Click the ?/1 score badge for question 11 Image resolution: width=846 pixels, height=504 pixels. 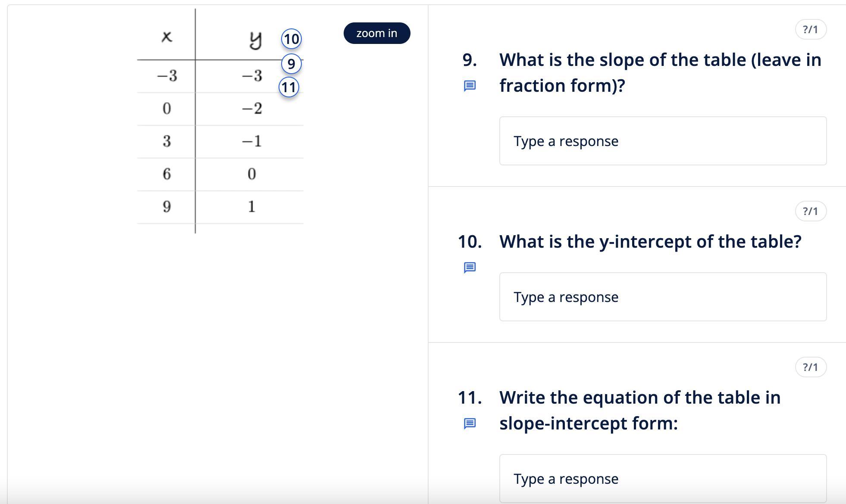pos(810,367)
